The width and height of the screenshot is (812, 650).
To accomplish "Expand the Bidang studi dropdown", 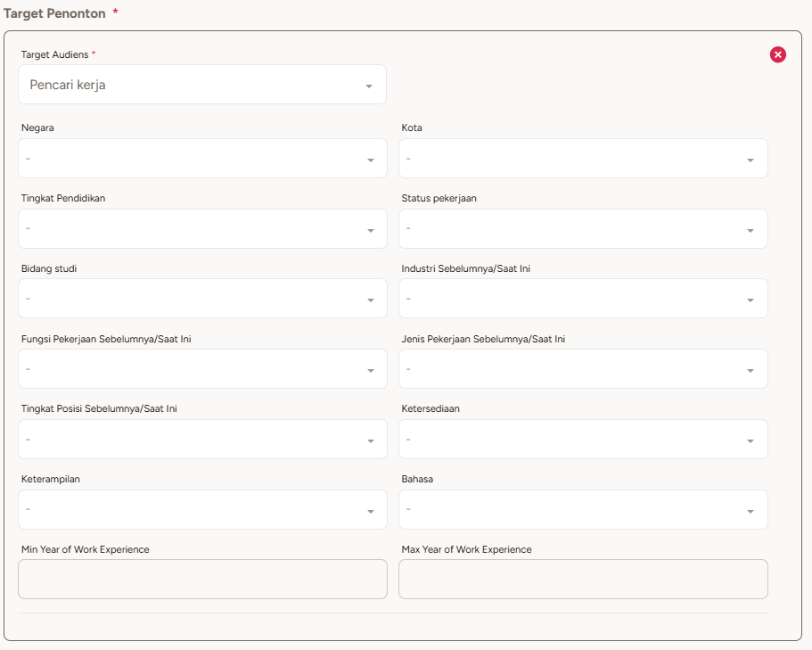I will [x=201, y=299].
